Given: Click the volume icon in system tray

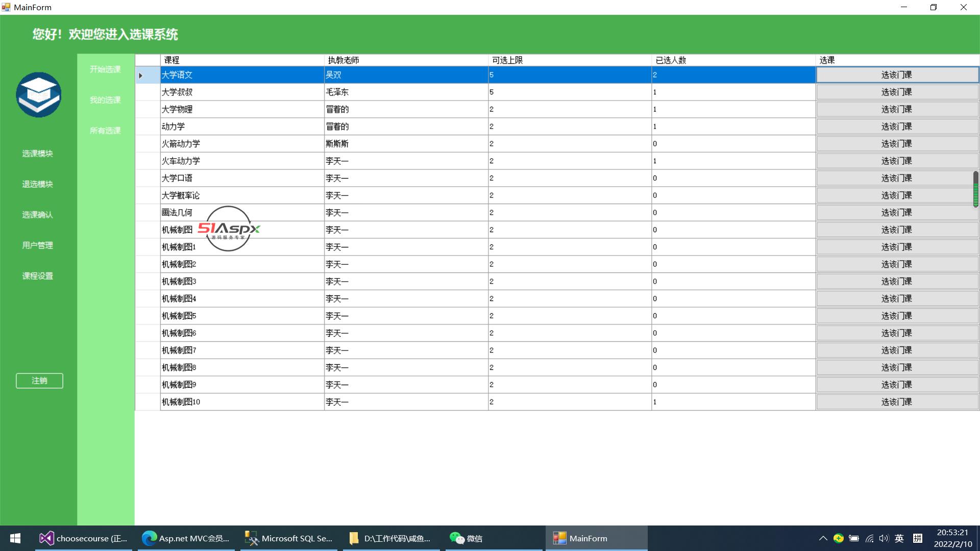Looking at the screenshot, I should pos(884,538).
